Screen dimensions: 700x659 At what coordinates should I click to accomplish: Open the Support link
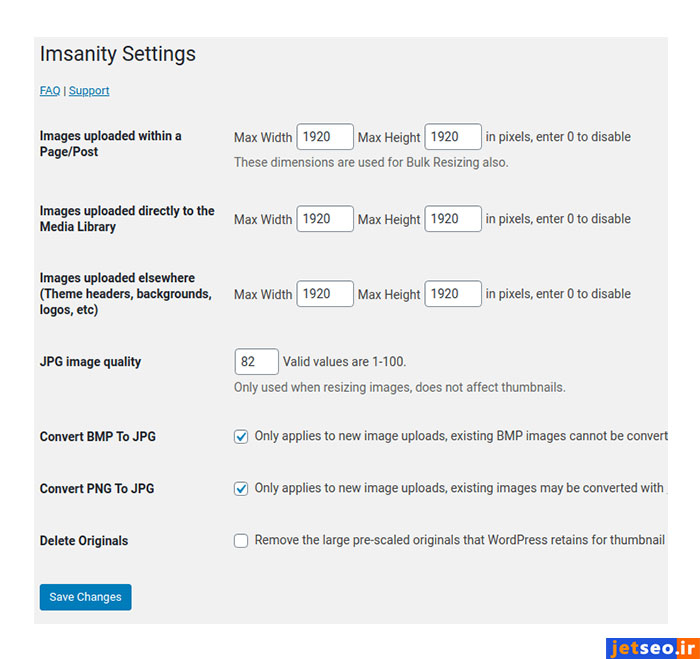point(89,91)
